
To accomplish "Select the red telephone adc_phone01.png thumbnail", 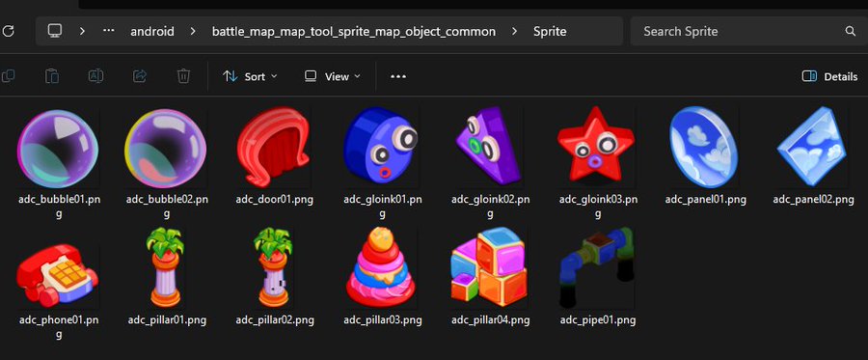I will tap(58, 275).
